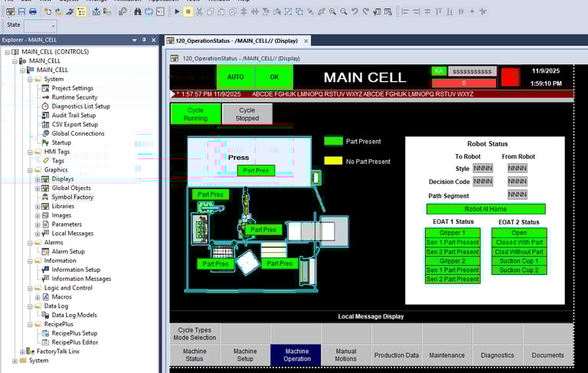Toggle the Cycle Running indicator button
This screenshot has width=588, height=373.
[x=195, y=114]
